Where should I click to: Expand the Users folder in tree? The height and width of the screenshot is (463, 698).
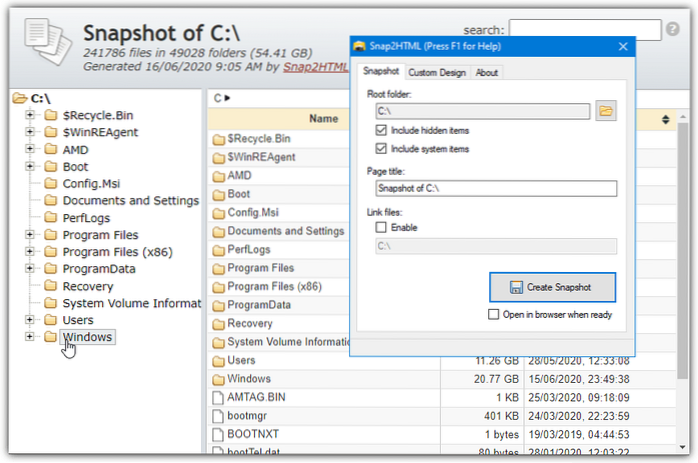(30, 320)
